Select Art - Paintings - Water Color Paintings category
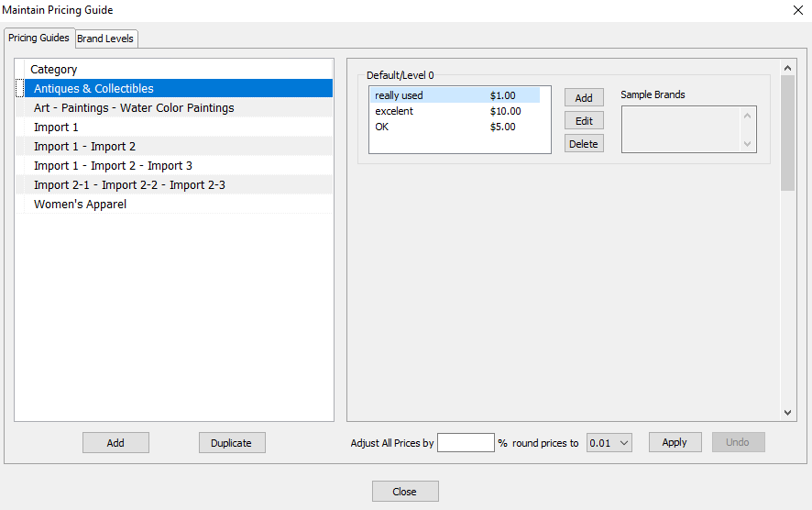Image resolution: width=812 pixels, height=510 pixels. 174,108
